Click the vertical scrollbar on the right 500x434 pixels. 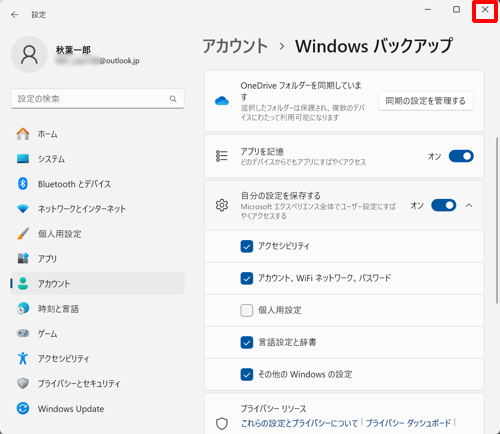pyautogui.click(x=497, y=220)
